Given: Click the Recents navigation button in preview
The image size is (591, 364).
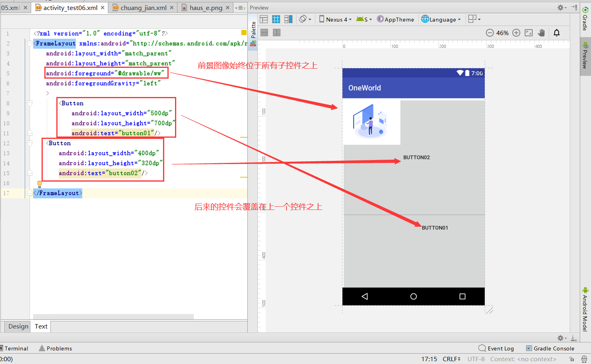Looking at the screenshot, I should [462, 297].
